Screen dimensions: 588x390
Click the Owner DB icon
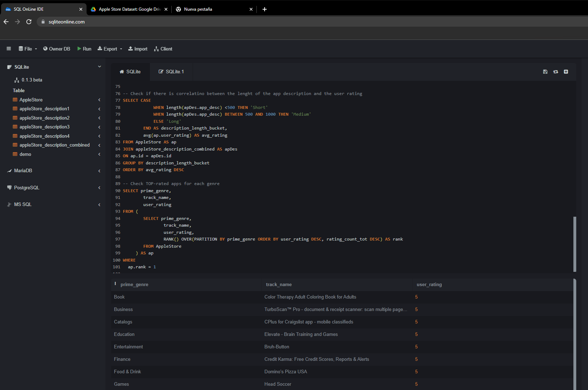click(45, 49)
